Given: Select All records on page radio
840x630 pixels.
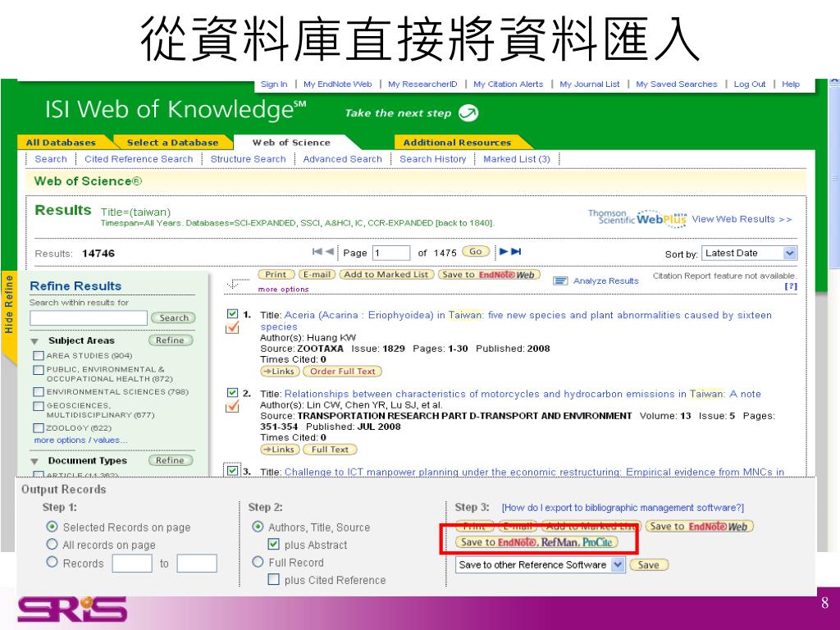Looking at the screenshot, I should coord(52,545).
